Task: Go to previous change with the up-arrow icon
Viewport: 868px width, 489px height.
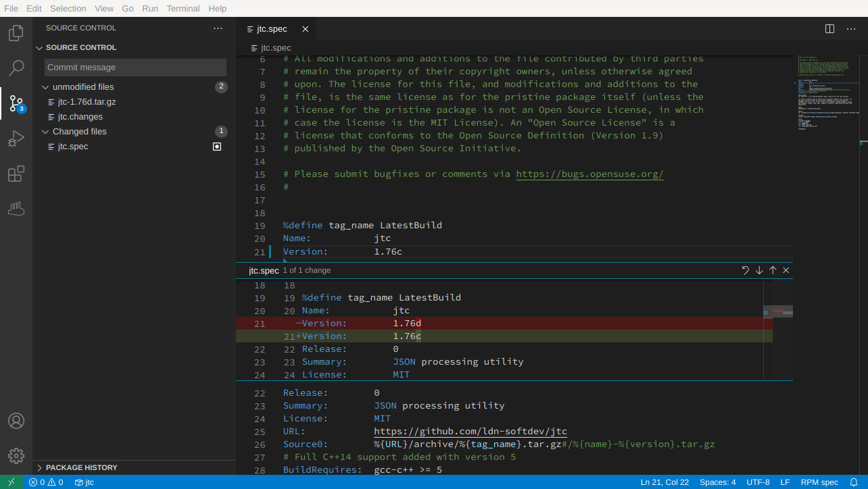Action: [772, 269]
